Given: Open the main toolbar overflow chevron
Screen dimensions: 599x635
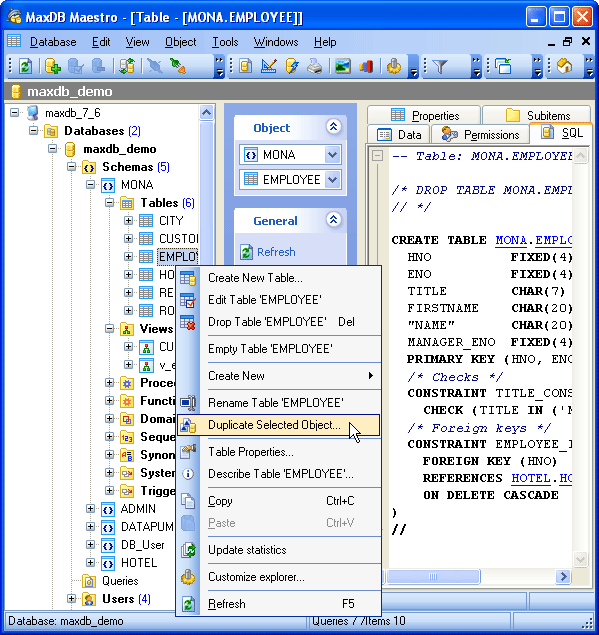Looking at the screenshot, I should coord(219,66).
